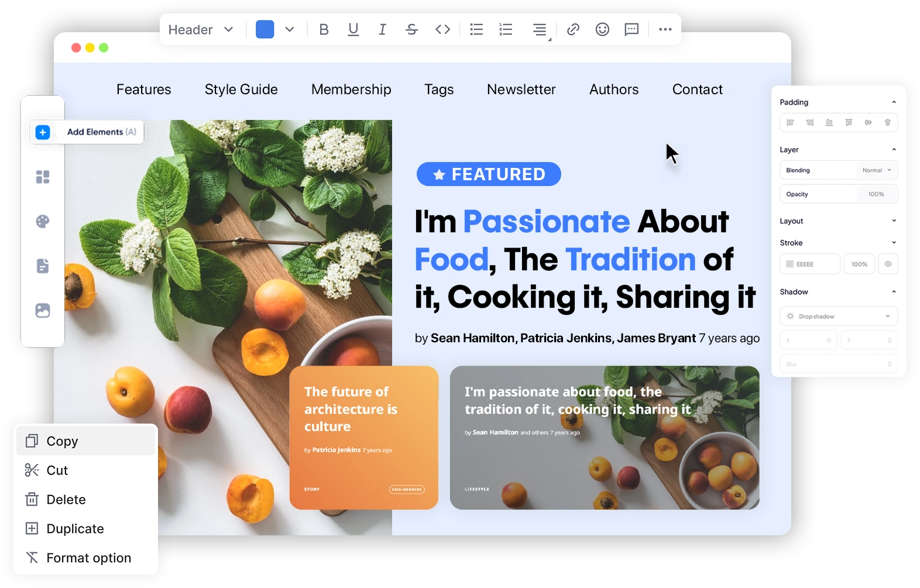Click the PAID-MEMBERS tag on orange card
The image size is (920, 588).
[407, 489]
